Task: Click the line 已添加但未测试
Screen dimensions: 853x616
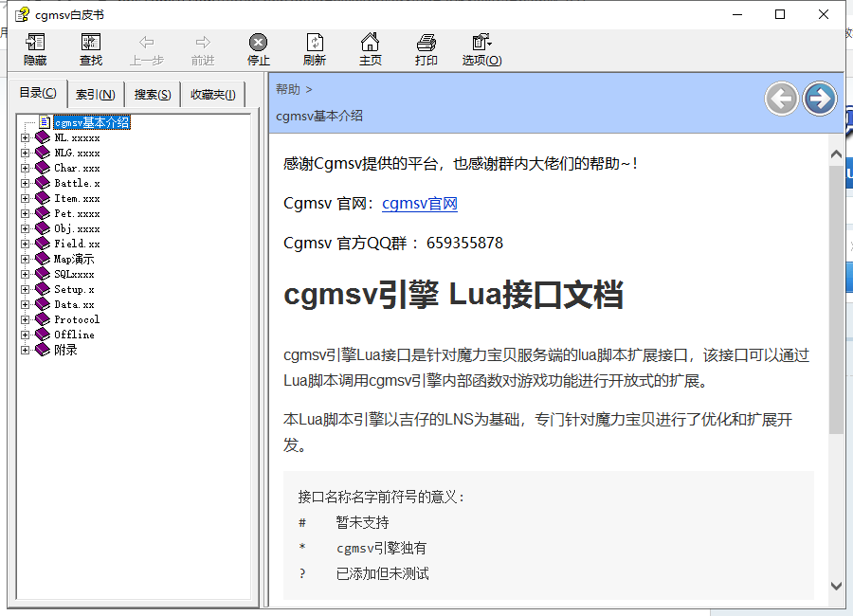Action: (383, 573)
